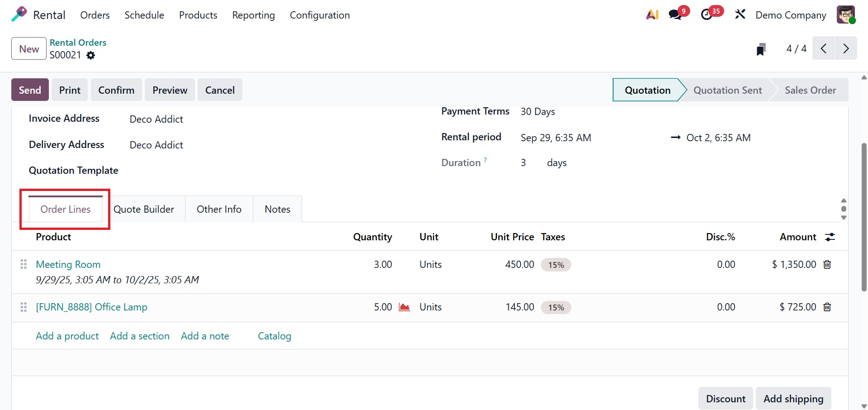Click the Rental app key icon
The image size is (868, 410).
19,14
